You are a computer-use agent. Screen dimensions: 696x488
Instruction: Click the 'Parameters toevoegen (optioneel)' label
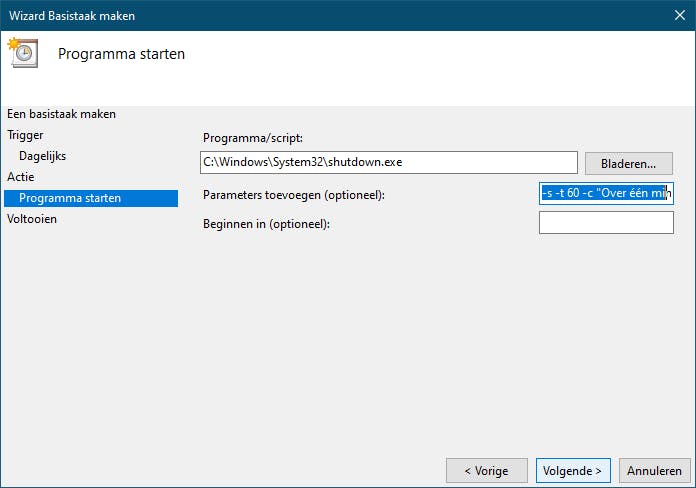(x=293, y=194)
